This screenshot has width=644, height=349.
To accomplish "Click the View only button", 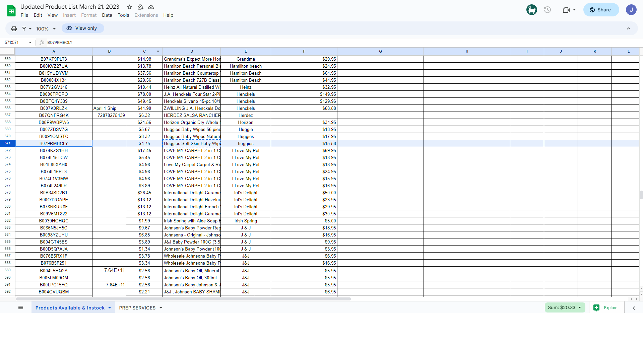I will pyautogui.click(x=83, y=28).
